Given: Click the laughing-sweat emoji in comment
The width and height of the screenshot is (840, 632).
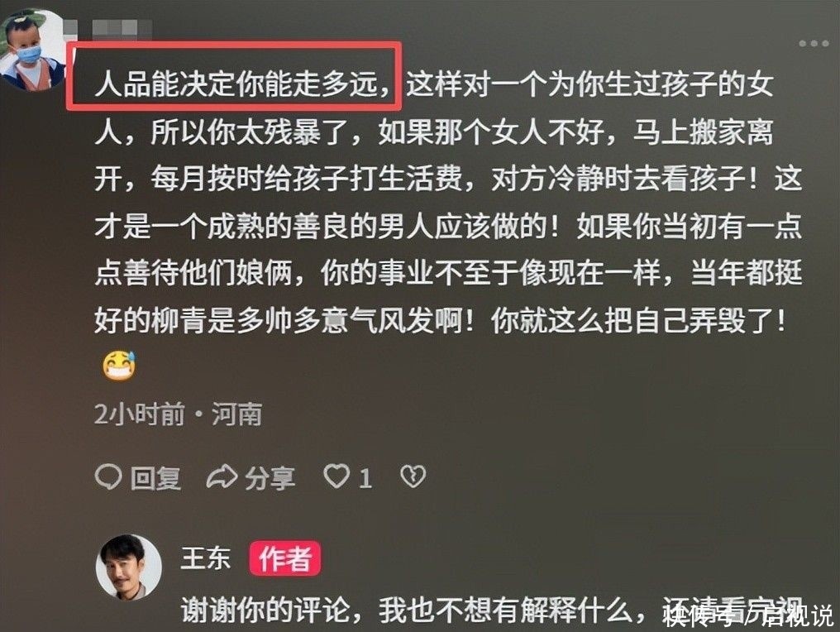Looking at the screenshot, I should tap(119, 365).
